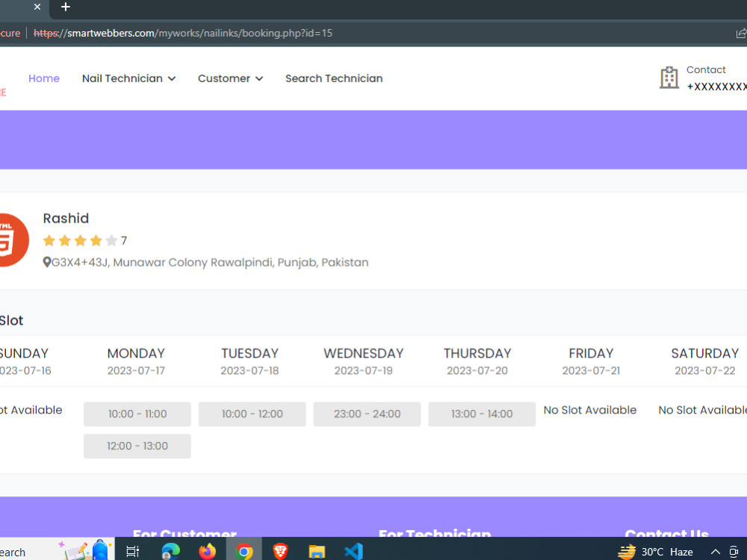The width and height of the screenshot is (747, 560).
Task: Go to the Home menu link
Action: (x=44, y=78)
